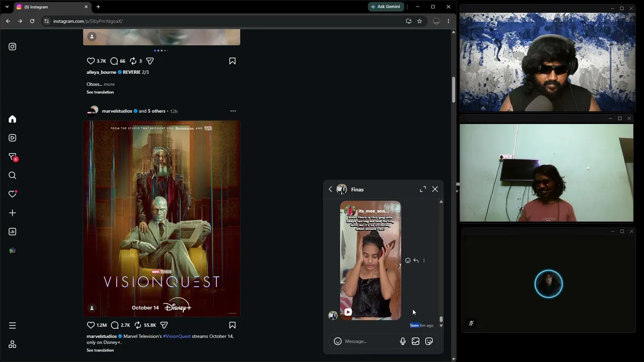The width and height of the screenshot is (644, 362).
Task: Open more options for reel message
Action: (x=424, y=260)
